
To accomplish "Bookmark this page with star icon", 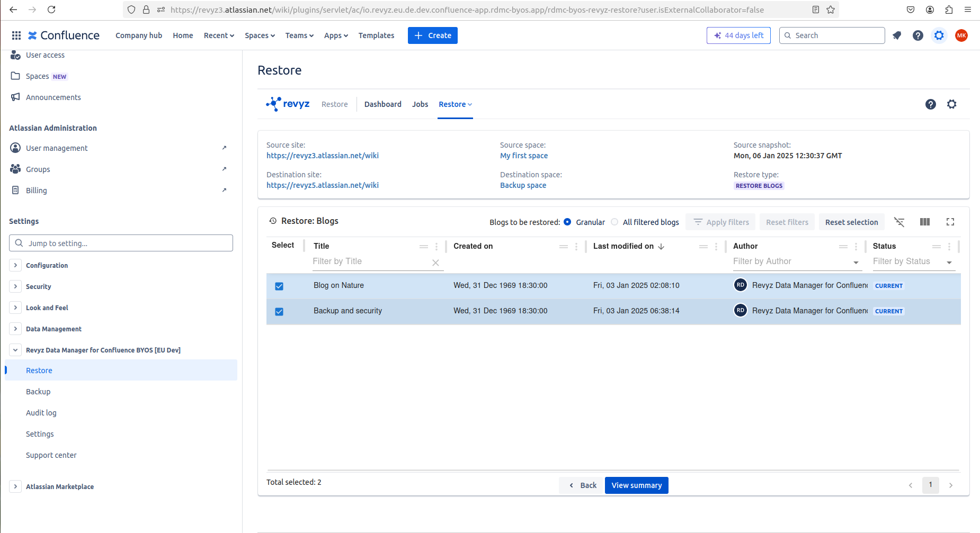I will tap(831, 10).
